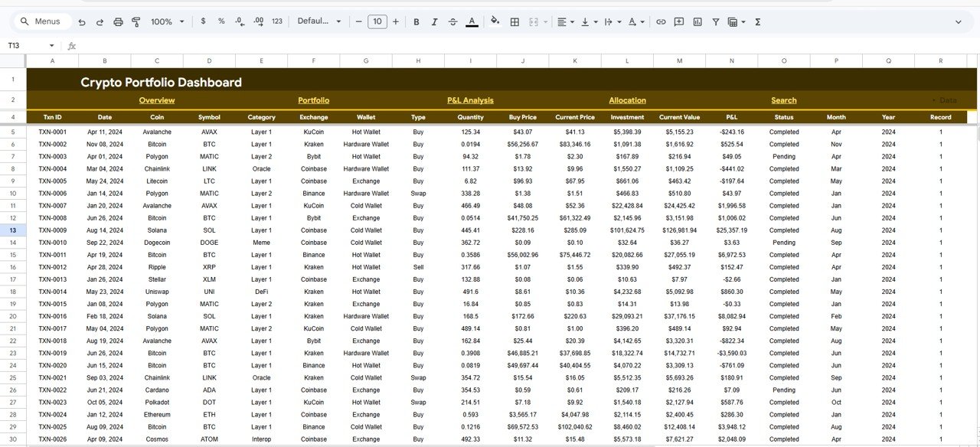Open the Menus search
The image size is (980, 447).
coord(41,21)
